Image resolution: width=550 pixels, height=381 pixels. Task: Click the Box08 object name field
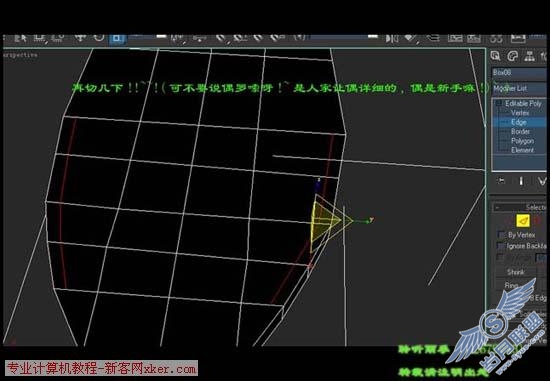coord(519,73)
